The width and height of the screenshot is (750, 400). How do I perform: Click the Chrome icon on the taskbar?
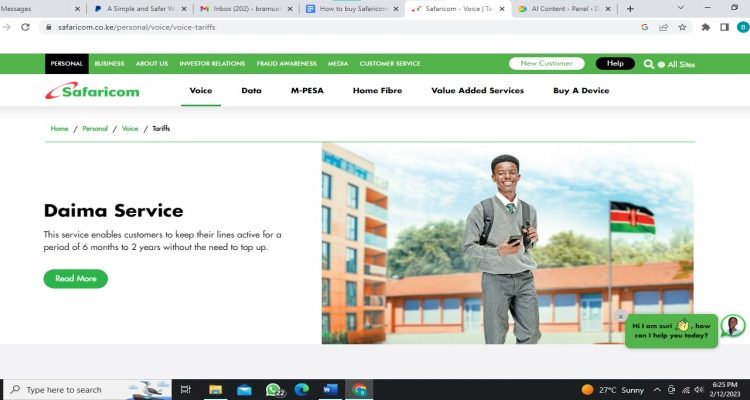[x=359, y=389]
